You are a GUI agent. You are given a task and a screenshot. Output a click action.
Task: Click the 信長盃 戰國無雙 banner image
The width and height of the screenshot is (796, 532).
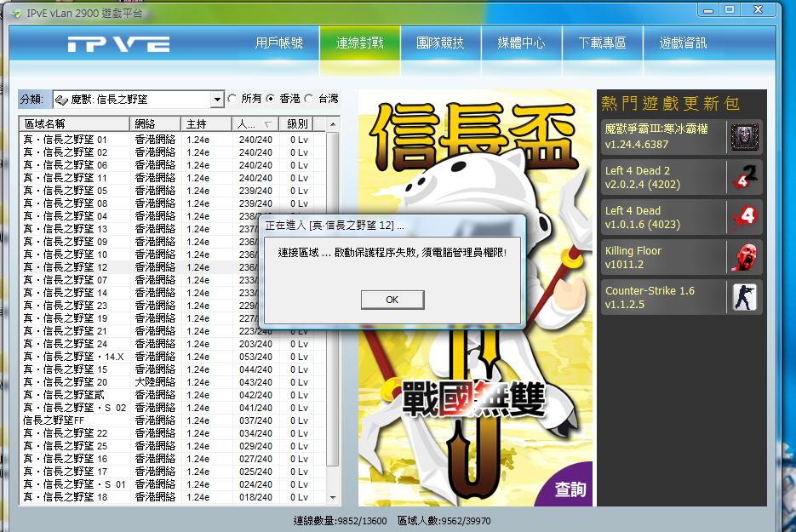pyautogui.click(x=475, y=298)
